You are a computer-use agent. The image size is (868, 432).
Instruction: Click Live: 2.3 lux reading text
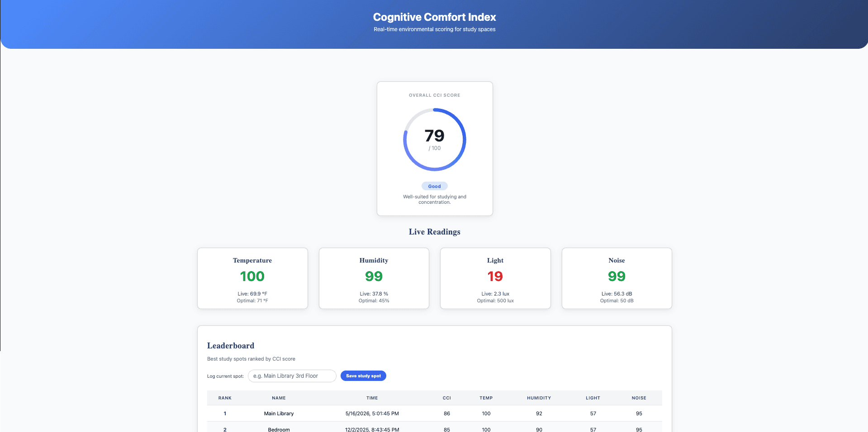pos(495,294)
